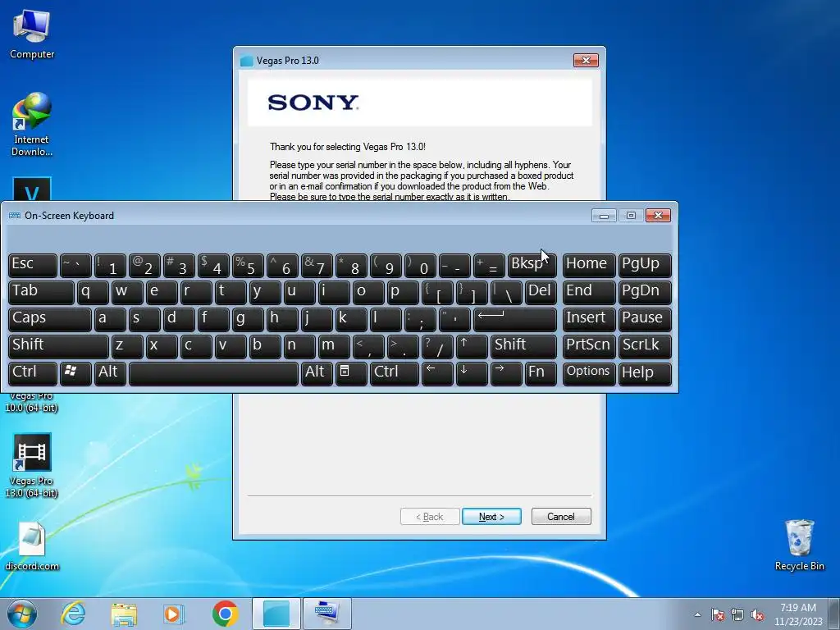Click the semicolon key
This screenshot has height=630, width=840.
coord(420,319)
